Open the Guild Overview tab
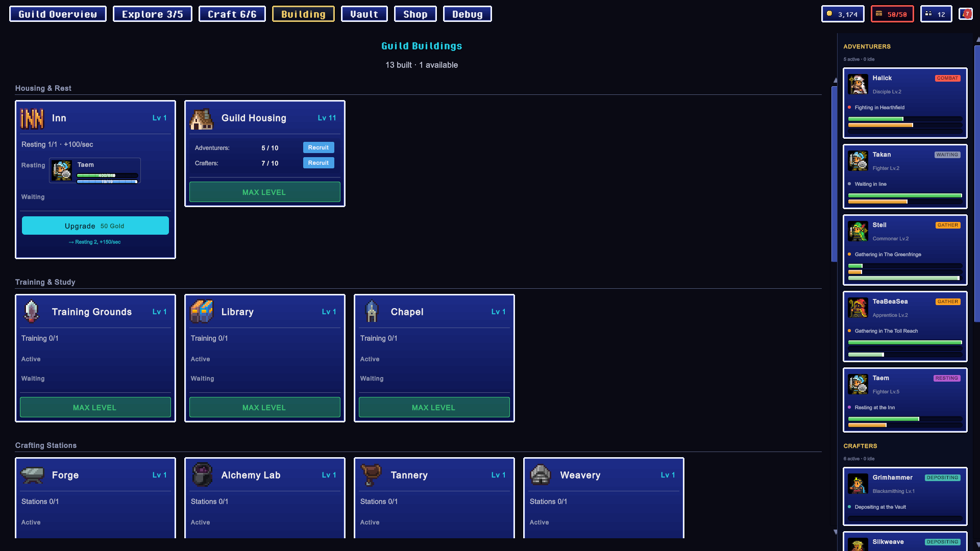Viewport: 980px width, 551px height. (58, 14)
